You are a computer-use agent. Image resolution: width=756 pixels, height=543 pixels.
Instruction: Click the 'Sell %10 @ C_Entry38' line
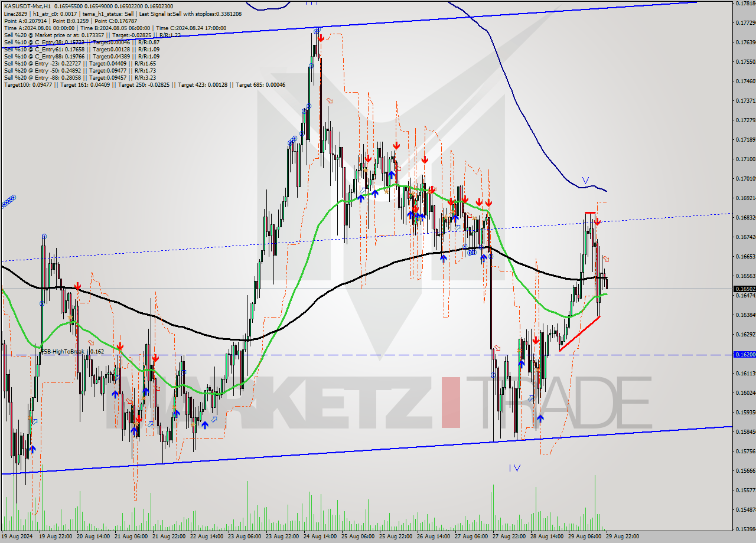tap(82, 42)
